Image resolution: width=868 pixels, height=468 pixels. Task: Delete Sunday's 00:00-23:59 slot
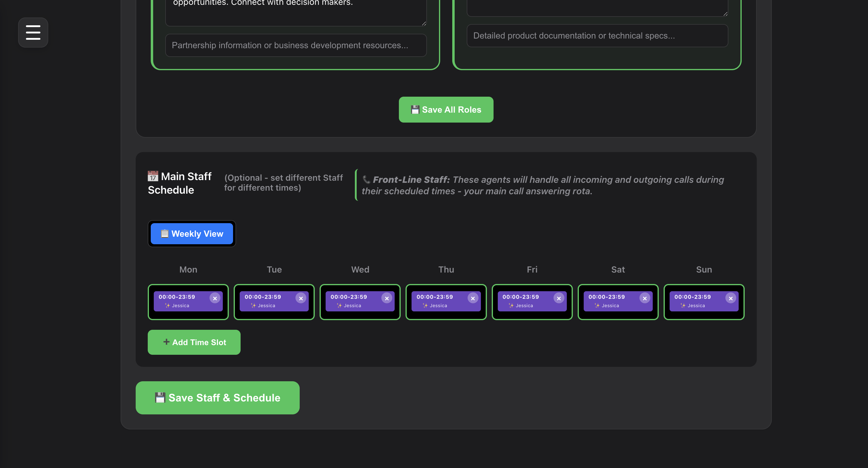(x=731, y=298)
